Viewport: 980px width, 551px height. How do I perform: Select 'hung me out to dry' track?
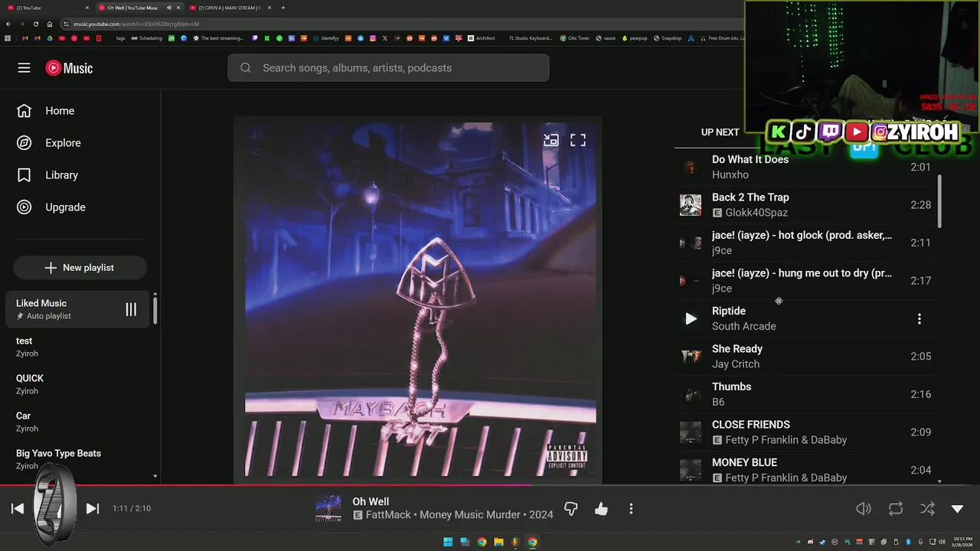pyautogui.click(x=806, y=281)
